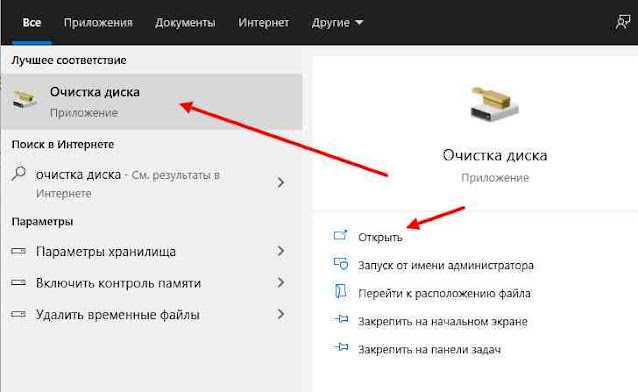
Task: Click the storage icon beside Параметры хранилища
Action: tap(18, 251)
